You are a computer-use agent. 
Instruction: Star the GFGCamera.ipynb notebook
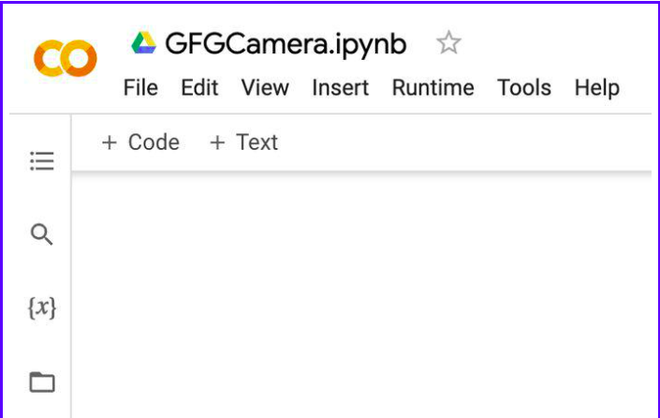pyautogui.click(x=449, y=43)
